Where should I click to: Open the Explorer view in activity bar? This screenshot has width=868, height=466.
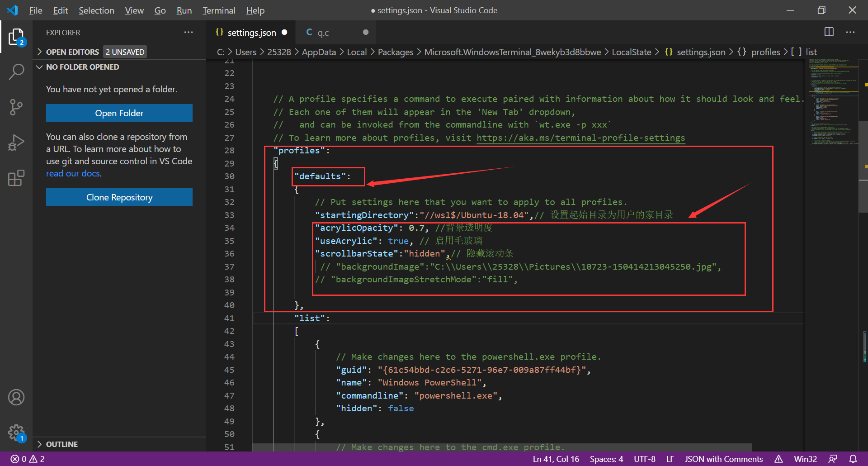[x=16, y=37]
